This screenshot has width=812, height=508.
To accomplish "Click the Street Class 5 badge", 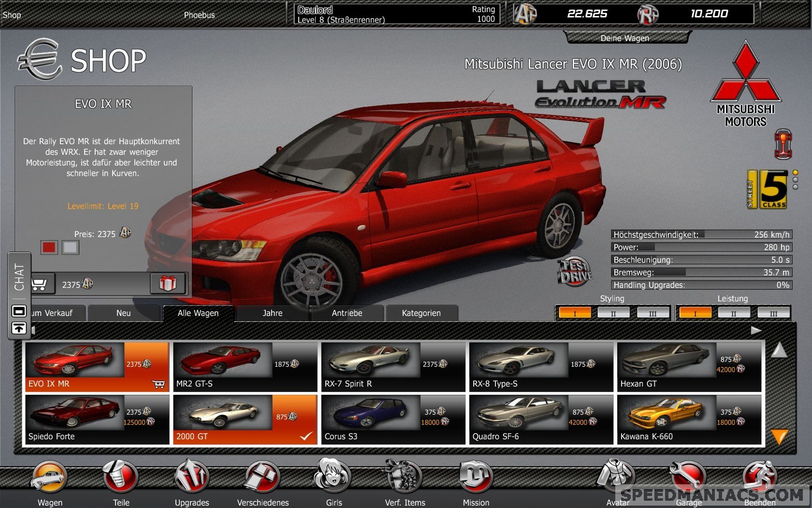I will pos(768,190).
